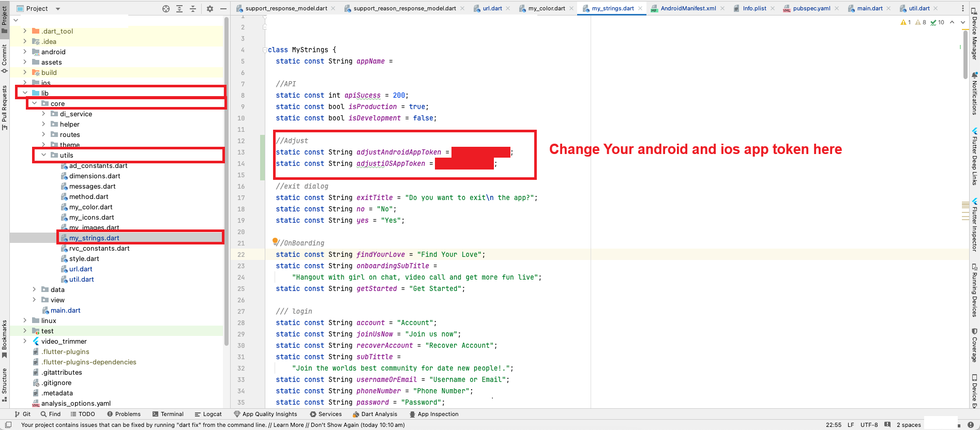
Task: Open the Terminal tool window
Action: click(x=168, y=414)
